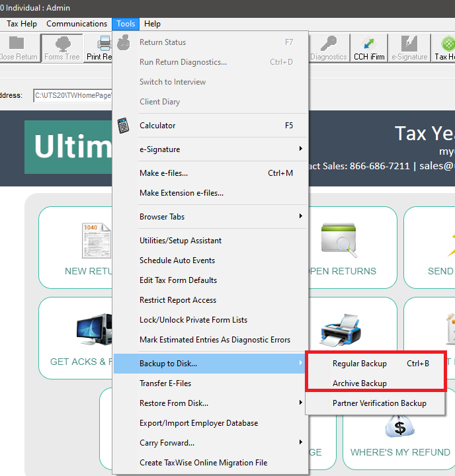Screen dimensions: 455x476
Task: Open CCH iFirm from the toolbar
Action: point(369,48)
